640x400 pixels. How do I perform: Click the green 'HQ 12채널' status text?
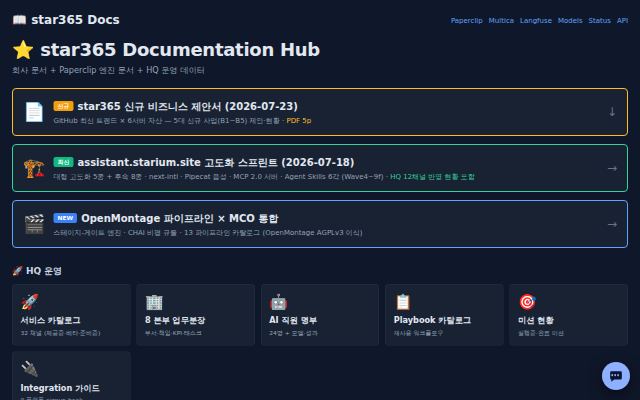(432, 177)
